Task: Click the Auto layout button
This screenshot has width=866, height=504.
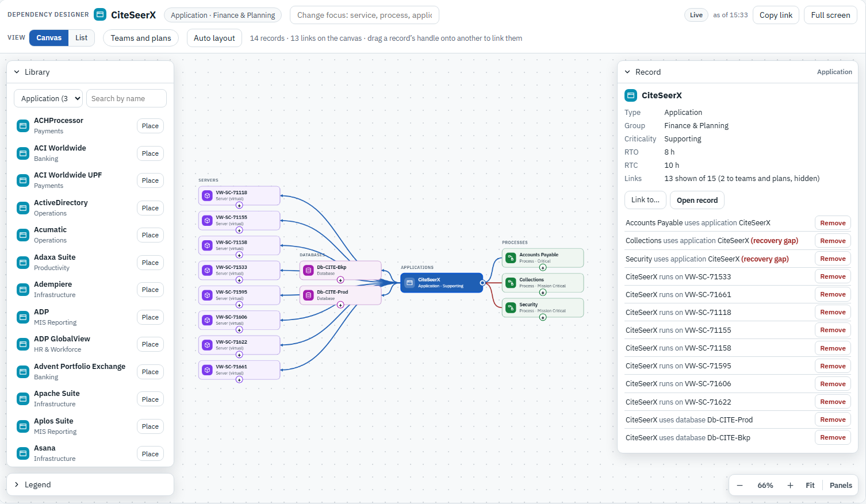Action: click(214, 38)
